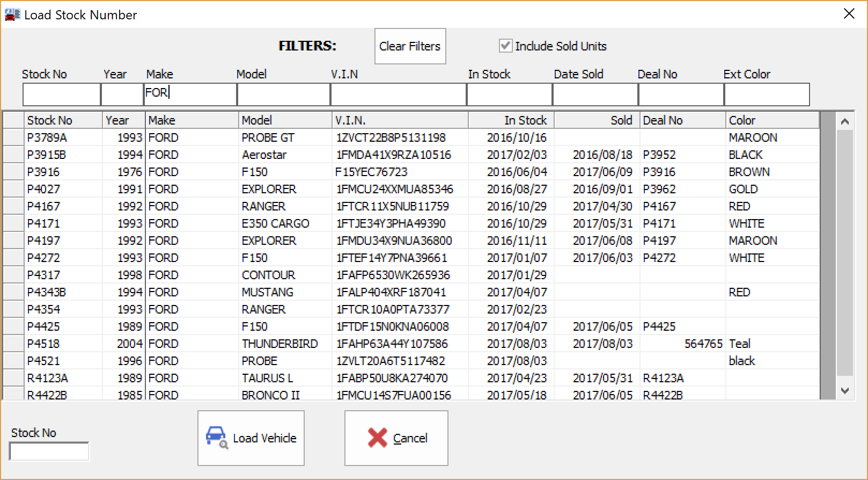Click model cell THUNDERBIRD

(280, 344)
